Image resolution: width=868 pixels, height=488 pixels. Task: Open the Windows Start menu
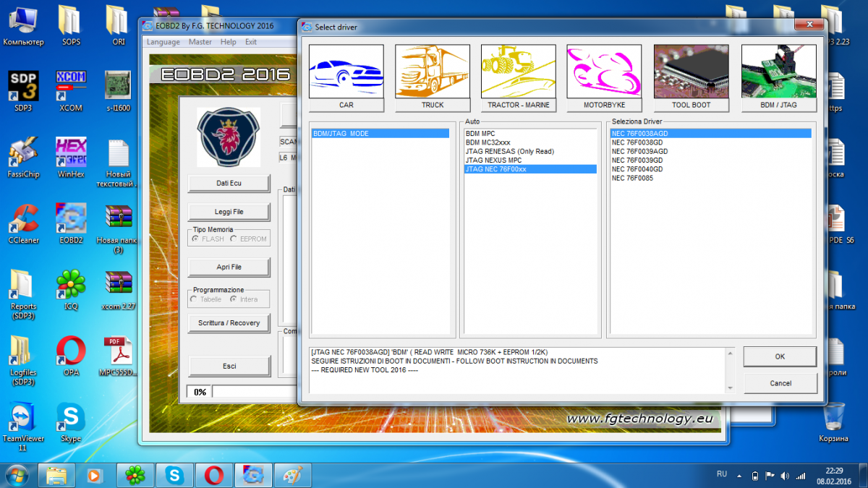pos(17,475)
